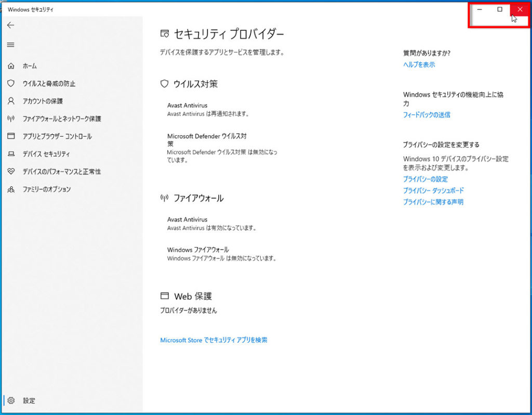Select ウイルスと脅威の防止 menu item
The image size is (532, 415).
tap(49, 84)
